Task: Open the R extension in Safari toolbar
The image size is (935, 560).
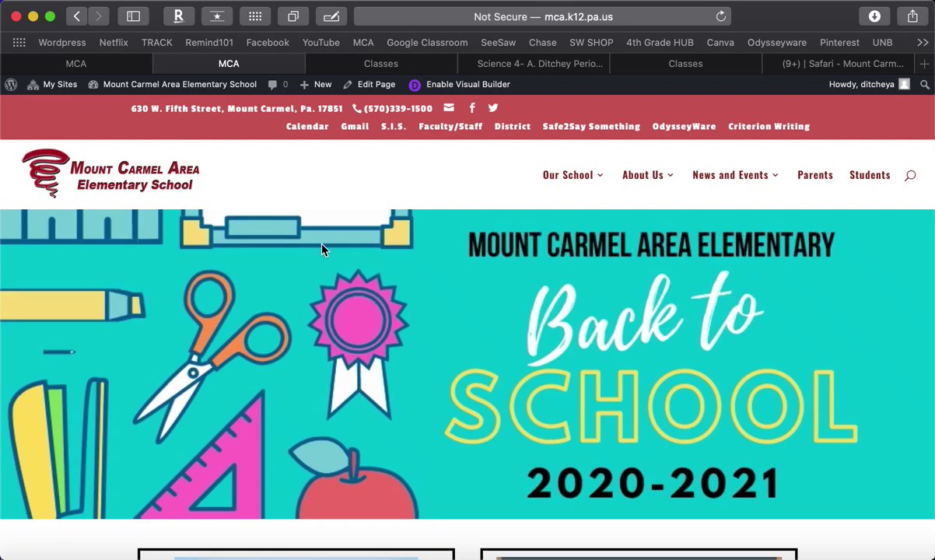Action: pyautogui.click(x=178, y=16)
